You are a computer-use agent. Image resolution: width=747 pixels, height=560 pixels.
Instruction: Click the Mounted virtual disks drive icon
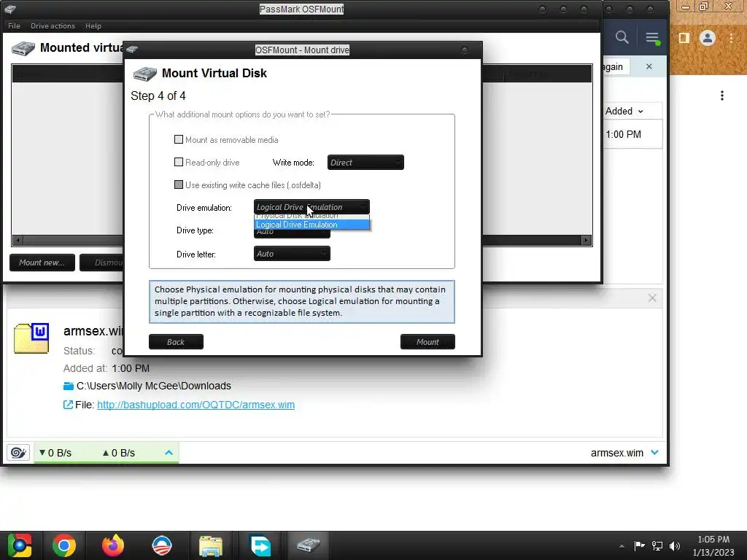(x=23, y=48)
